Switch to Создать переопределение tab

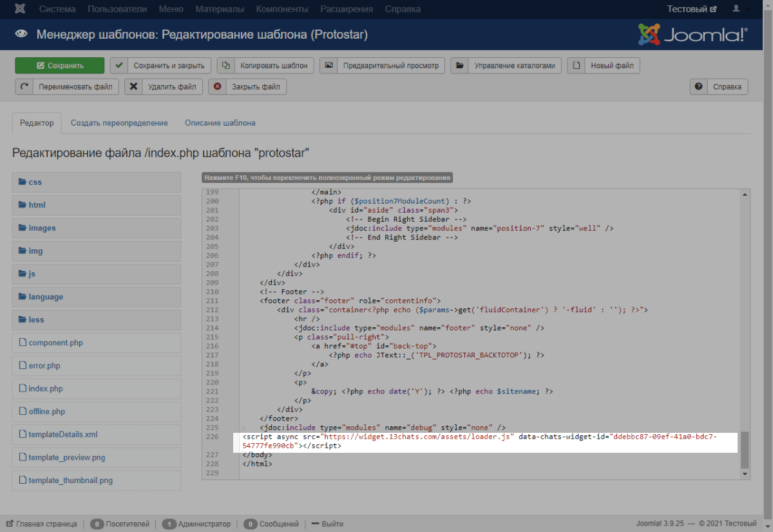click(x=119, y=123)
